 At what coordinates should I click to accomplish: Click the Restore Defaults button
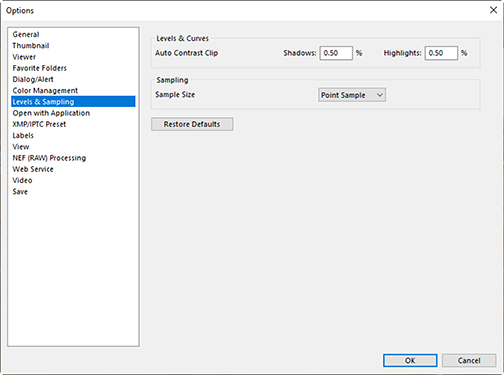point(192,124)
